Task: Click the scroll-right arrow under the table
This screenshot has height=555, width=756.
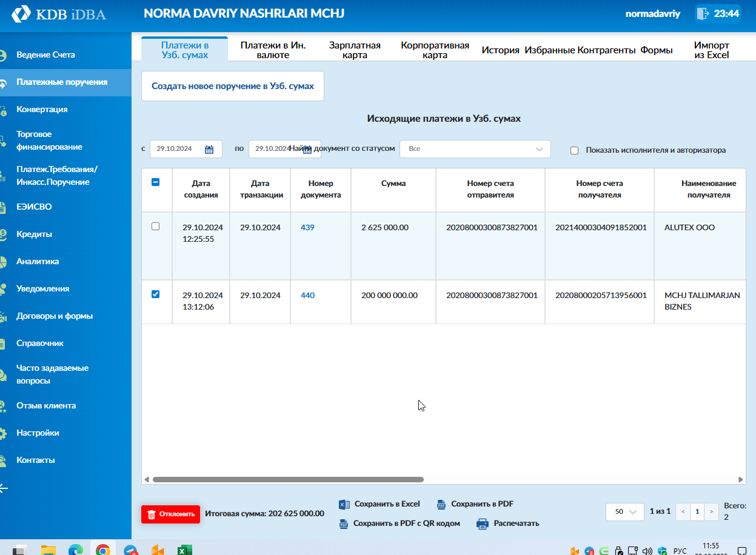Action: pyautogui.click(x=741, y=479)
